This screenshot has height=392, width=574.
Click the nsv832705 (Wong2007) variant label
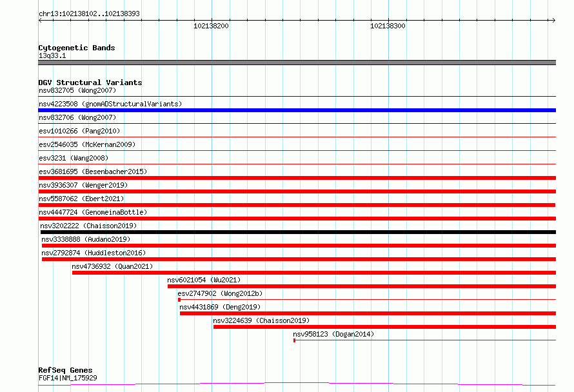(x=77, y=90)
